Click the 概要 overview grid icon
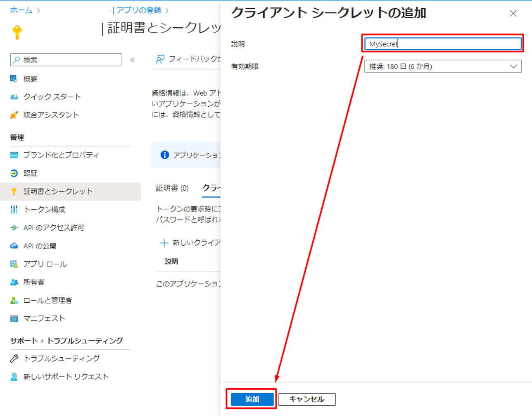532x416 pixels. 14,79
